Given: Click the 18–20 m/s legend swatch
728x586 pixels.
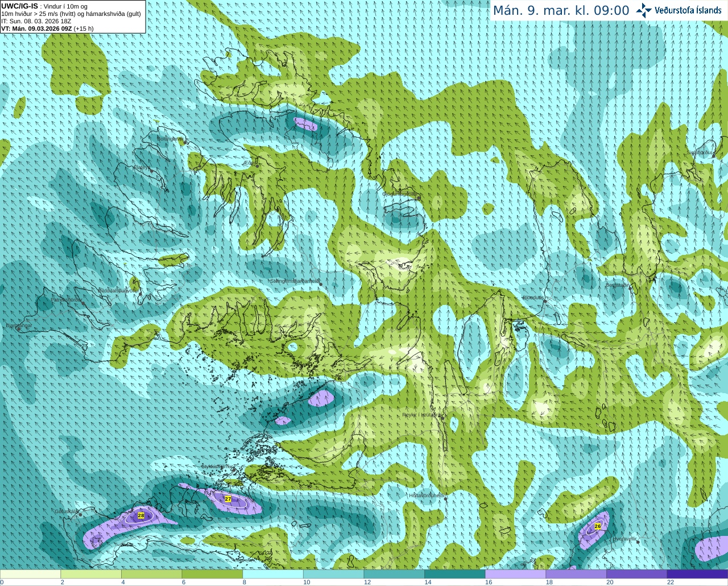Looking at the screenshot, I should (x=576, y=574).
